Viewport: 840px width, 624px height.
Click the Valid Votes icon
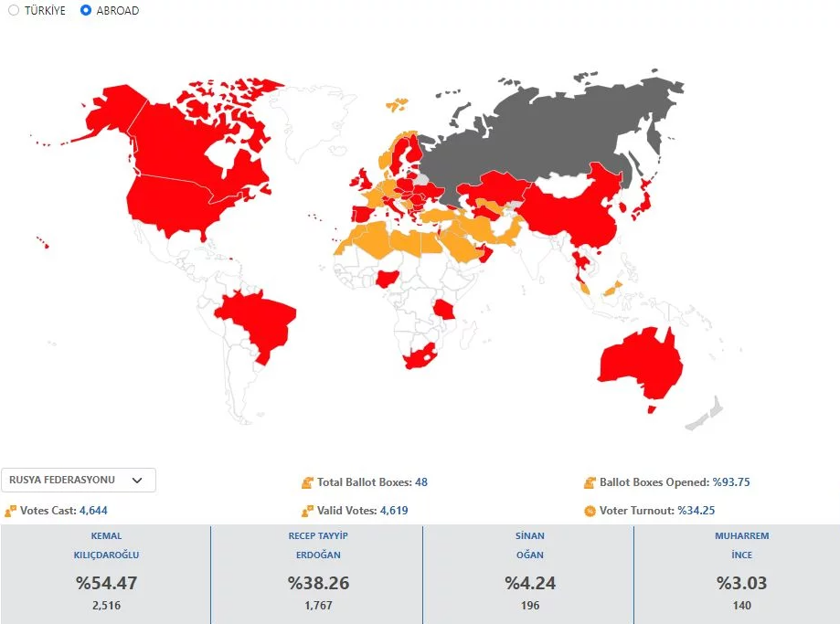(x=307, y=511)
